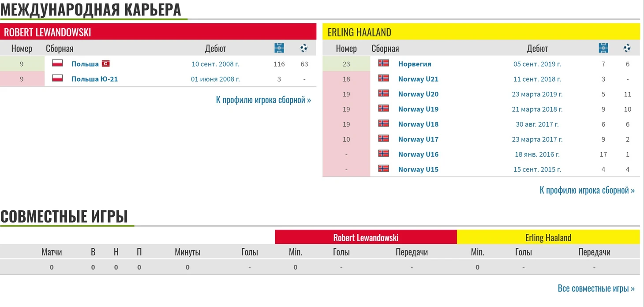Click shirt number 18 in the Norway U21 row
Viewport: 644px width, 307px height.
[x=346, y=79]
